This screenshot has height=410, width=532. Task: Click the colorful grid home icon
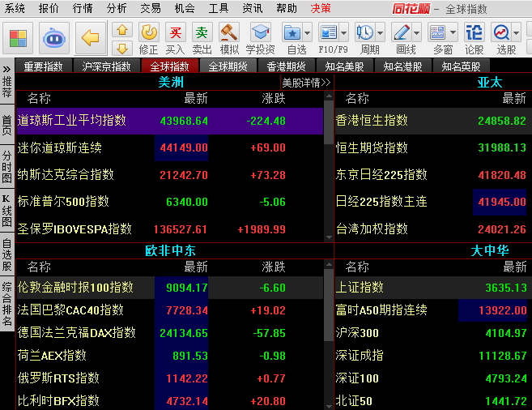point(19,38)
